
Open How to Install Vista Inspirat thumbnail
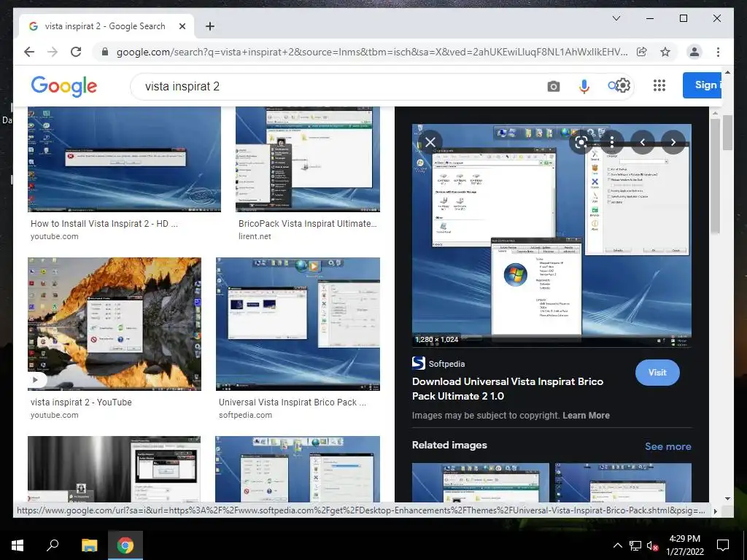pos(124,159)
